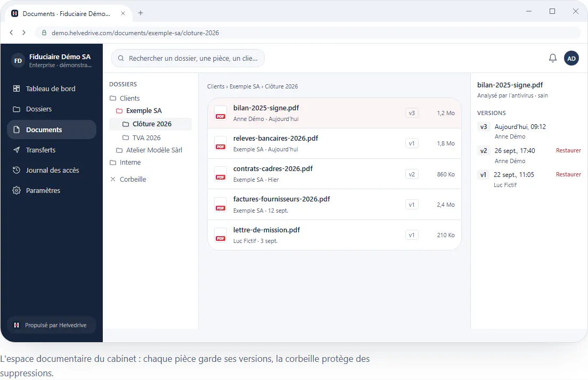Click PDF icon of bilan-2025-signe.pdf
Screen dimensions: 588x380
tap(220, 113)
